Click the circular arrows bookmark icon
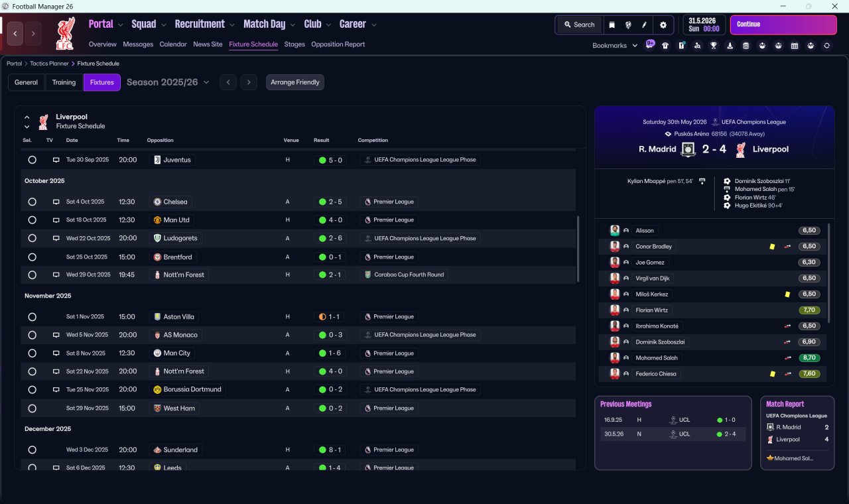Screen dimensions: 849x504 tap(826, 46)
